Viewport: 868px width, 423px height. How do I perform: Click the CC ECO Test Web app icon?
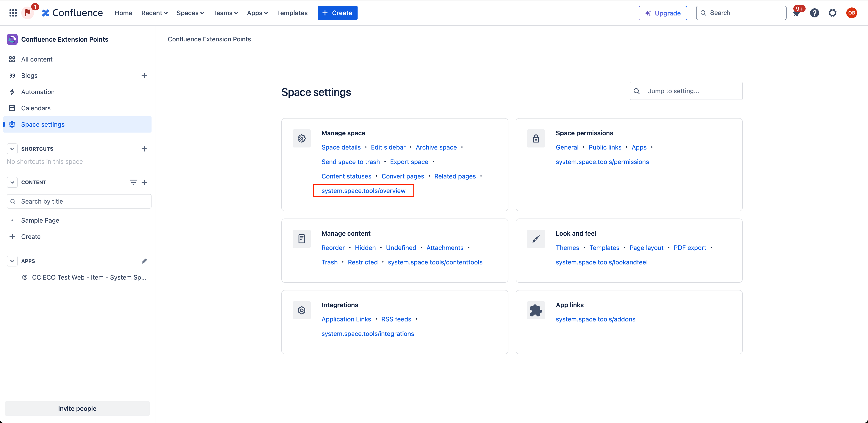pos(25,277)
